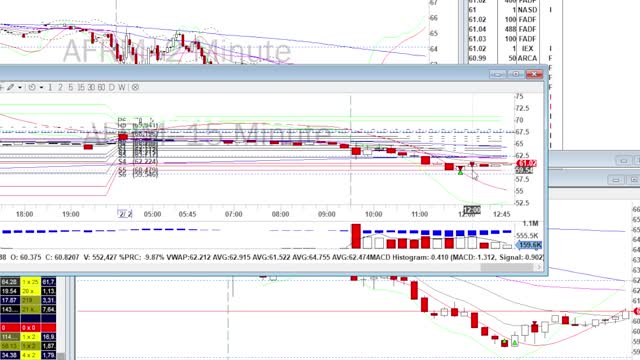Open the drawing tool dropdown arrow

20,87
